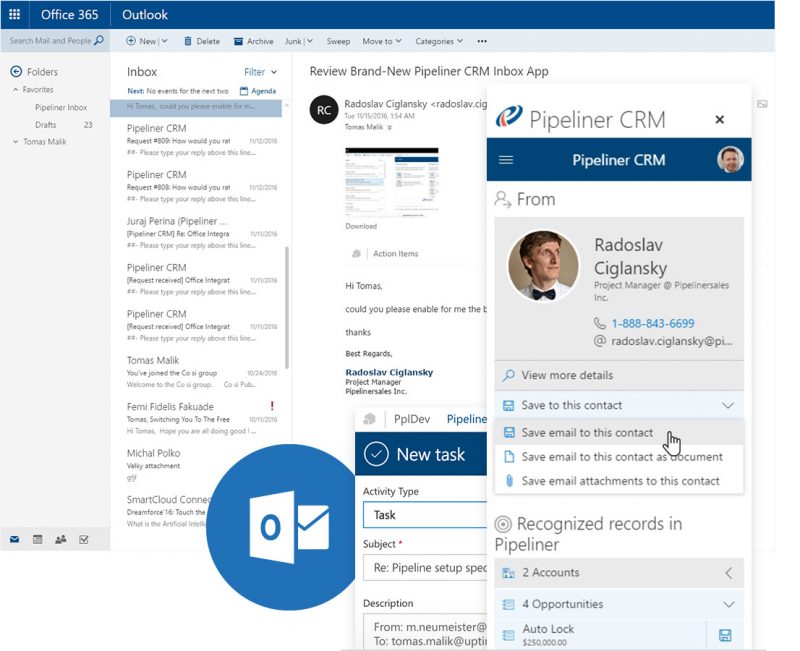Click the Subject input field
The width and height of the screenshot is (800, 651).
tap(424, 568)
